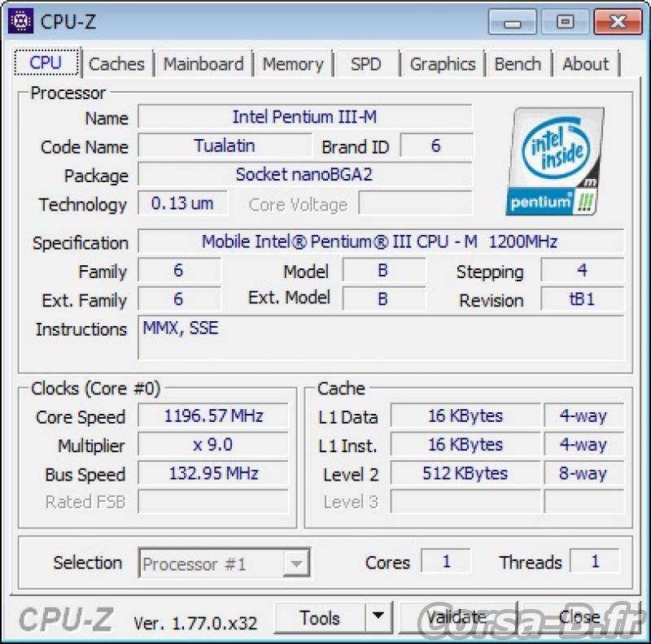Click the code name value Tualatin
This screenshot has height=644, width=651.
(x=225, y=146)
